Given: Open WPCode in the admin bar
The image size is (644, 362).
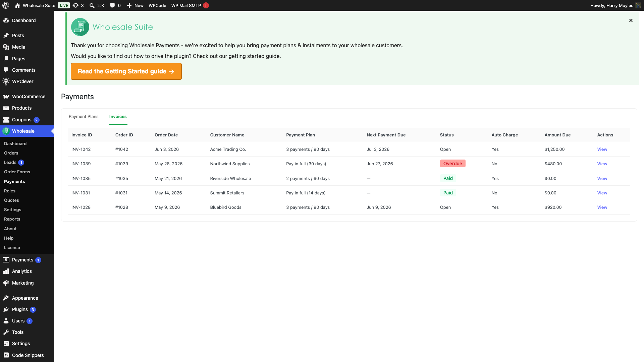Looking at the screenshot, I should point(157,5).
